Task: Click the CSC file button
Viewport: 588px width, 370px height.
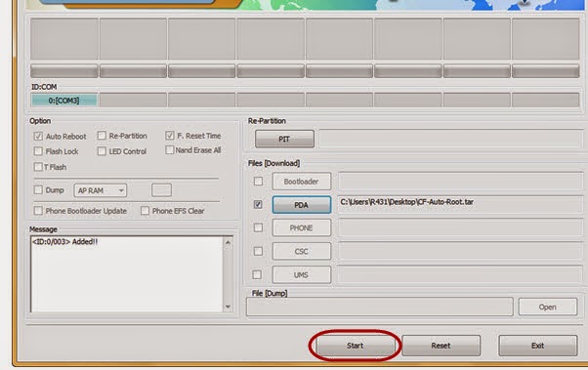Action: coord(302,251)
